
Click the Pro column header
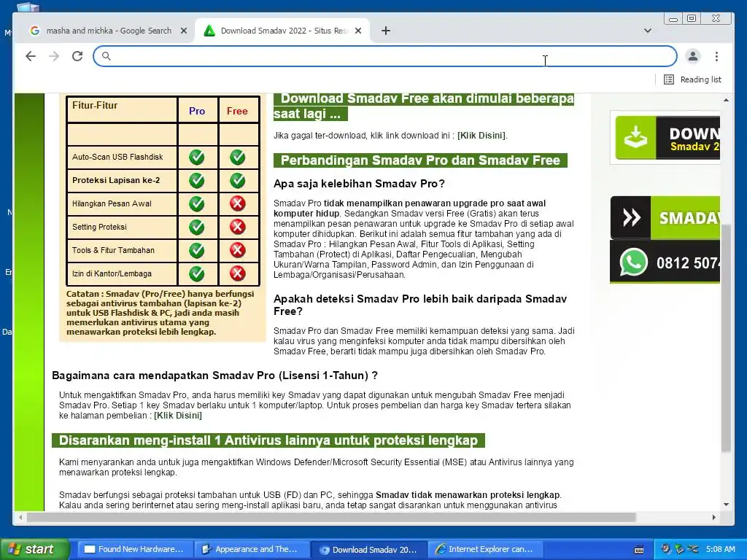click(x=197, y=111)
